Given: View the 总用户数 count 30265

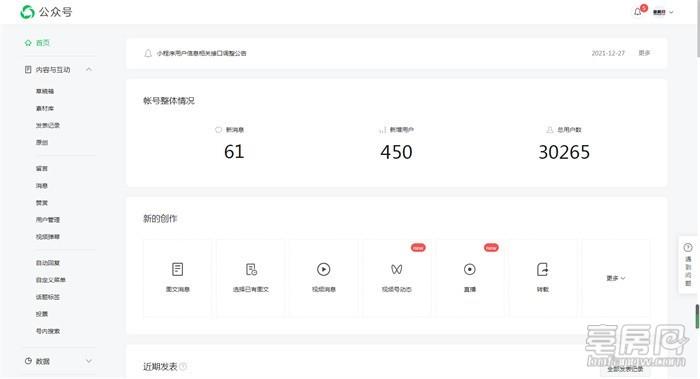Looking at the screenshot, I should click(564, 152).
